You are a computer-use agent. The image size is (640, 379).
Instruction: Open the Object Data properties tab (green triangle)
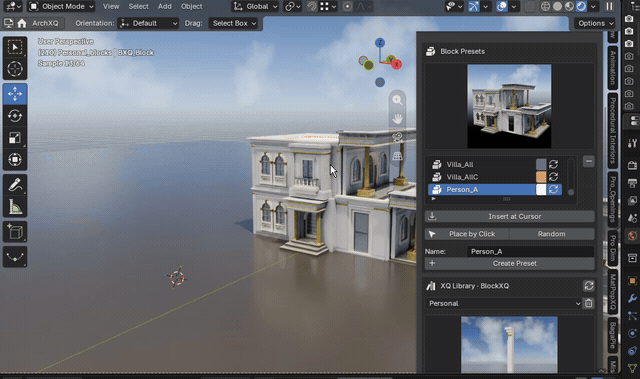point(632,368)
